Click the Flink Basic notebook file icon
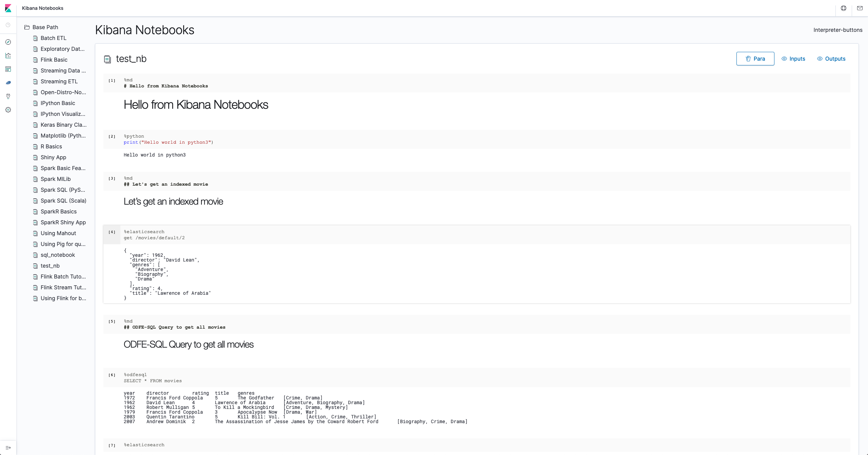Image resolution: width=868 pixels, height=455 pixels. coord(35,60)
